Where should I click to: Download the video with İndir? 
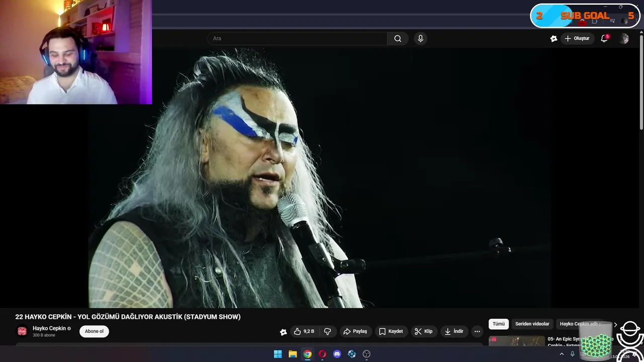pos(454,331)
